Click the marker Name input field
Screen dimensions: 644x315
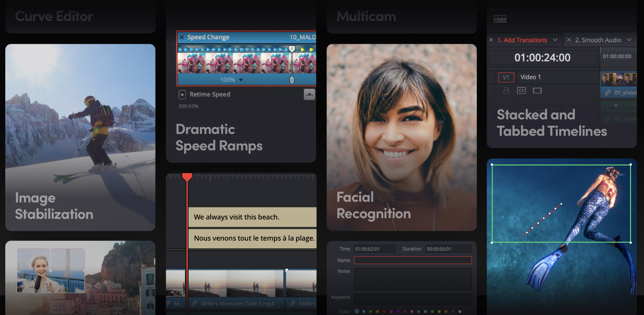(413, 260)
